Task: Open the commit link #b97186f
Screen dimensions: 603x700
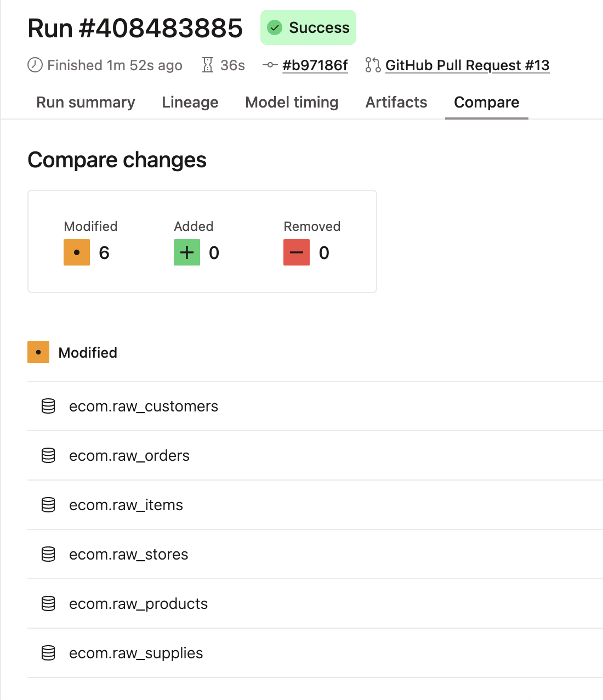Action: pyautogui.click(x=315, y=65)
